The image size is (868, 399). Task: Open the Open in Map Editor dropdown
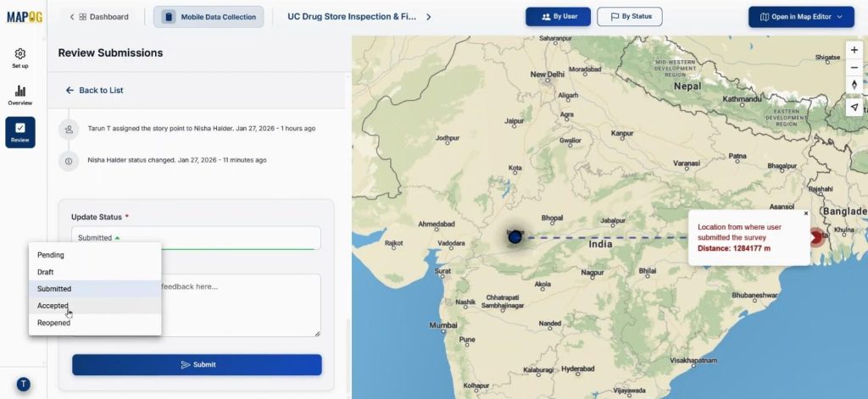(x=801, y=17)
